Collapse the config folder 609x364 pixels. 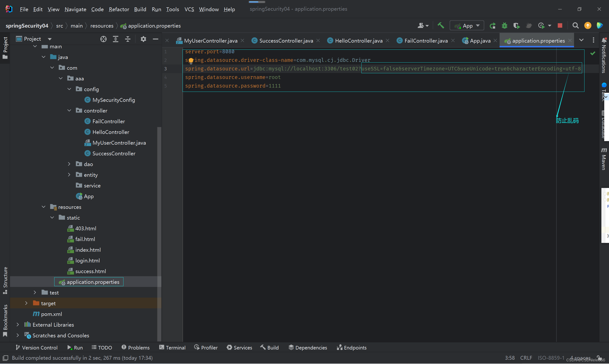coord(69,89)
